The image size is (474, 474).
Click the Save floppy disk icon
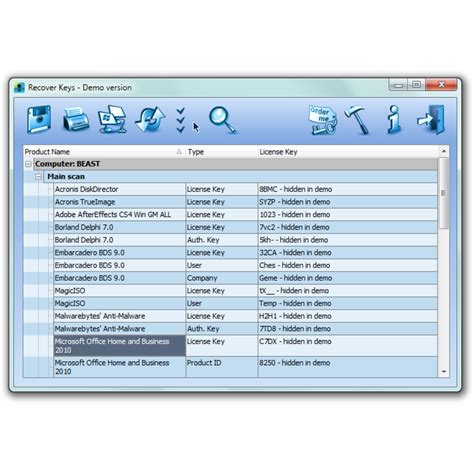click(x=39, y=119)
